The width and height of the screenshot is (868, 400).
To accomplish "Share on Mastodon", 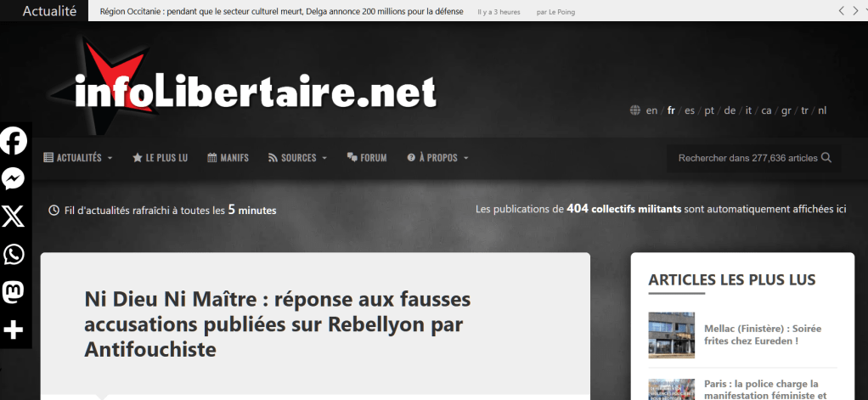I will [14, 292].
